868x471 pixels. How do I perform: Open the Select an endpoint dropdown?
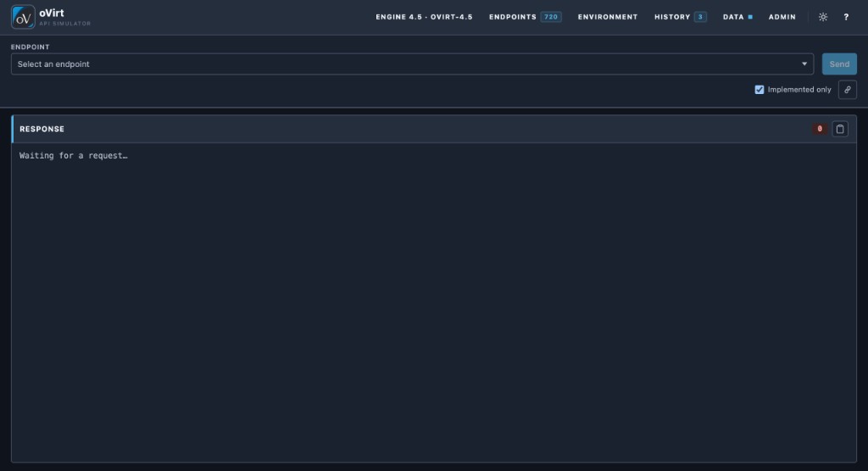click(x=412, y=64)
